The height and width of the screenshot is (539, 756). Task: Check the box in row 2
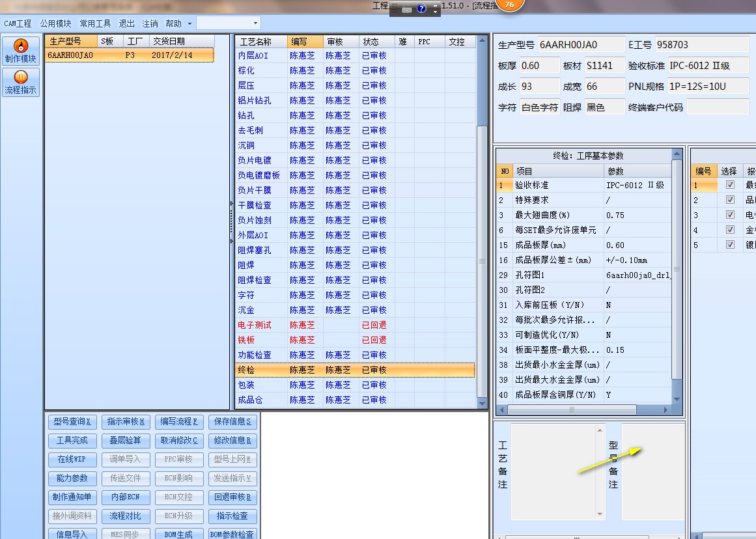(x=730, y=200)
